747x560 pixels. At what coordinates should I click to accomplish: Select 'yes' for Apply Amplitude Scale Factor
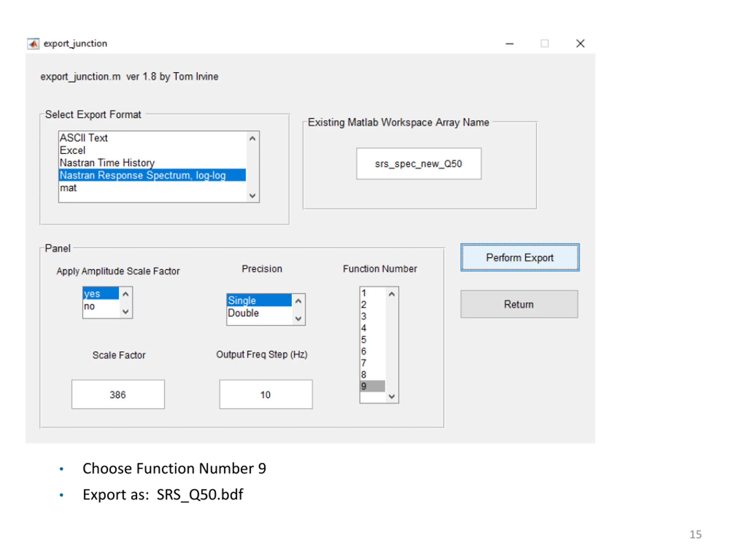click(x=101, y=293)
